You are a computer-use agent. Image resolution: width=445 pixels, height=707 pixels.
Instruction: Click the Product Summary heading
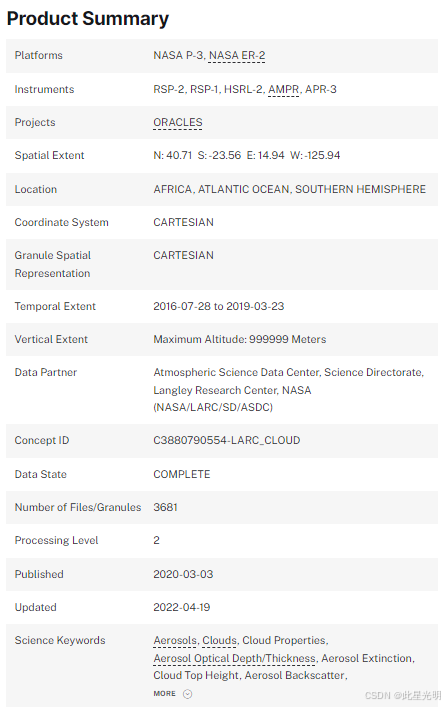(x=87, y=18)
